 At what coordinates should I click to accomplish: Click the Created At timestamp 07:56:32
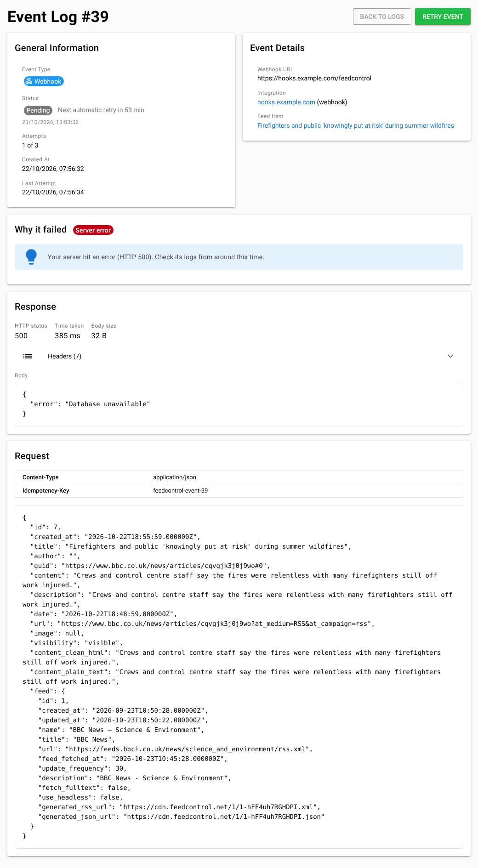[x=53, y=169]
